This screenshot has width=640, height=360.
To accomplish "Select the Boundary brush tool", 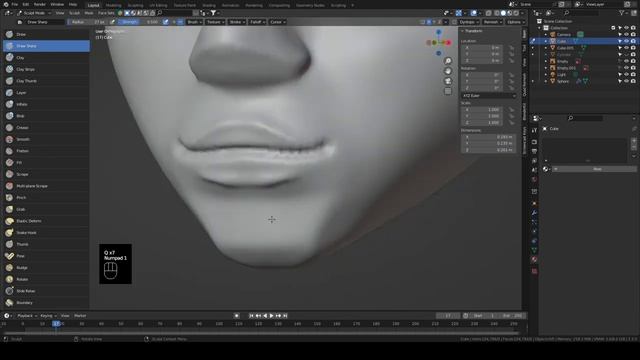I will [46, 302].
